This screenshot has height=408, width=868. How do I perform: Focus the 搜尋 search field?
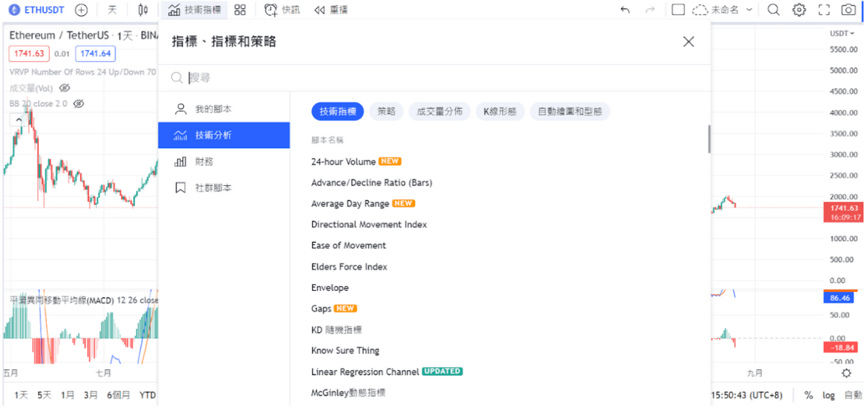(x=434, y=78)
